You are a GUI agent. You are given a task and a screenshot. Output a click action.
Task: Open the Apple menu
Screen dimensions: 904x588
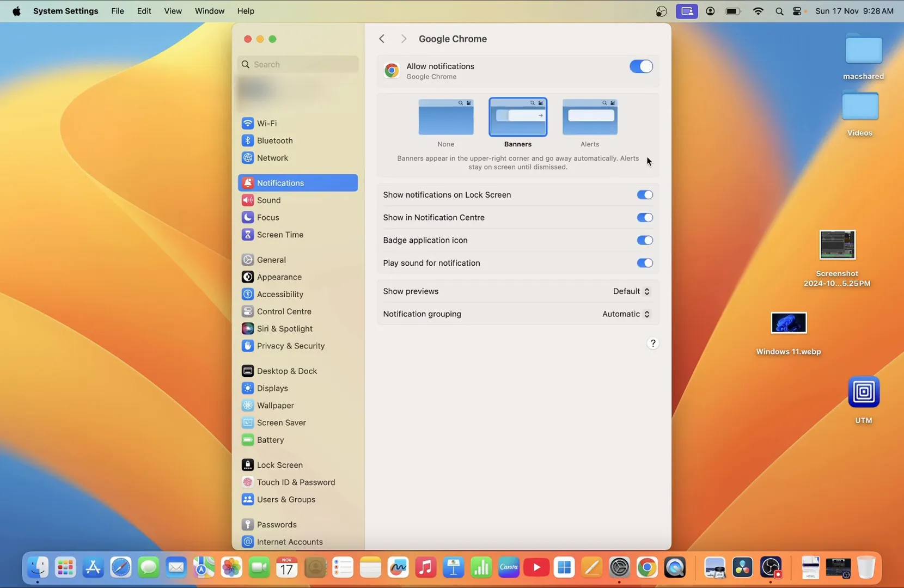click(16, 11)
